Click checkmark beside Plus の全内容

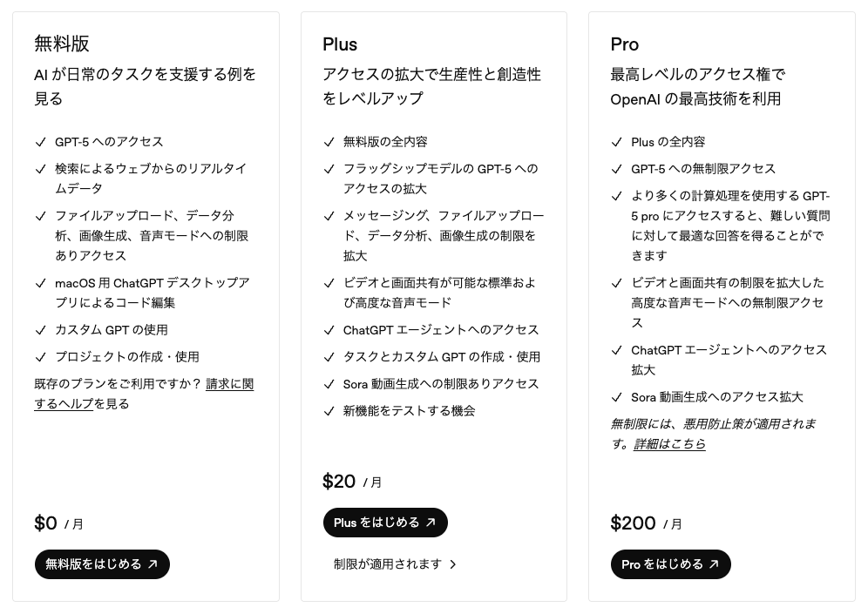[616, 142]
